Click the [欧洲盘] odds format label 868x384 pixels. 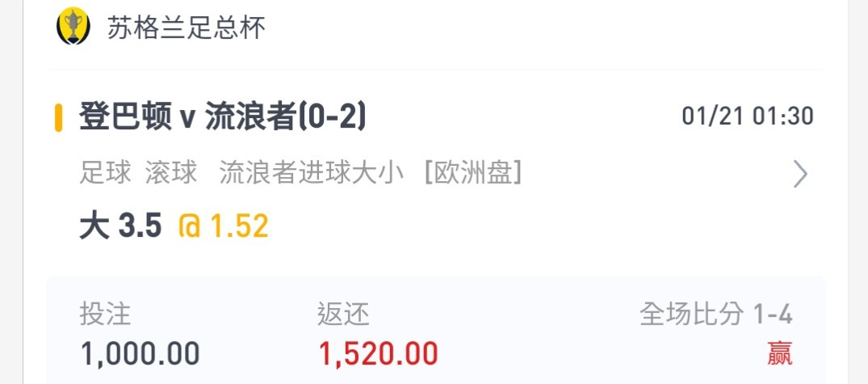click(472, 174)
